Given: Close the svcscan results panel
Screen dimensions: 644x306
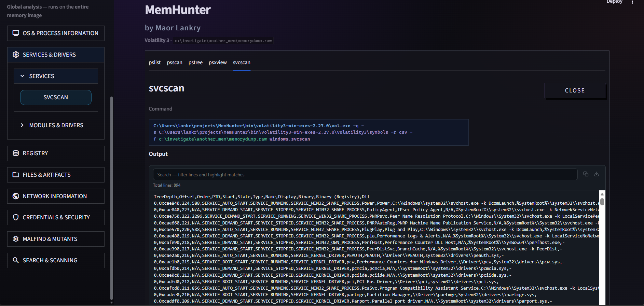Looking at the screenshot, I should point(575,90).
